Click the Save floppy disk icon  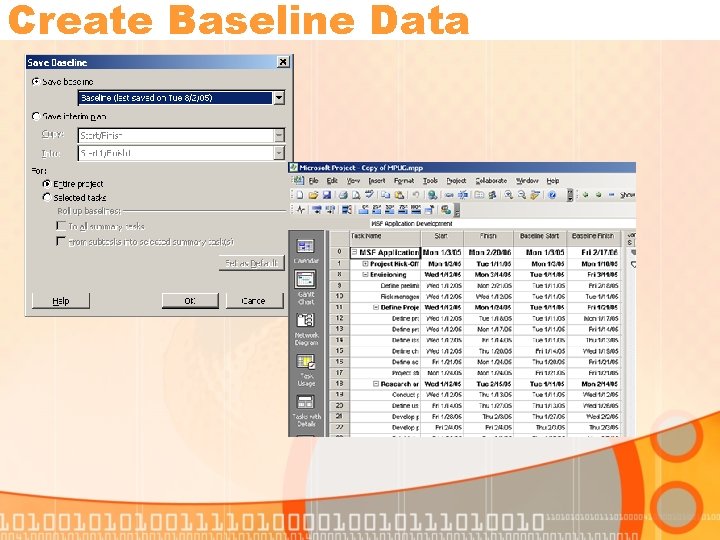pyautogui.click(x=326, y=195)
